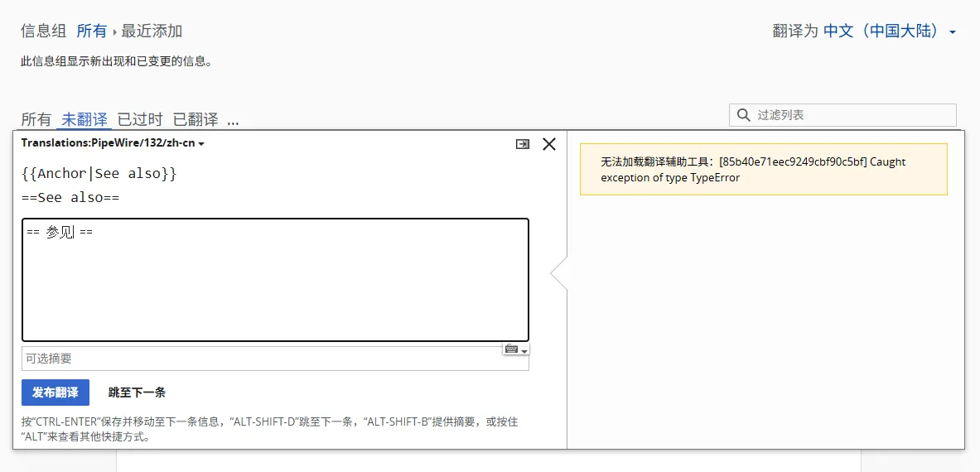This screenshot has width=980, height=472.
Task: Switch to the 已翻译 tab
Action: tap(196, 119)
